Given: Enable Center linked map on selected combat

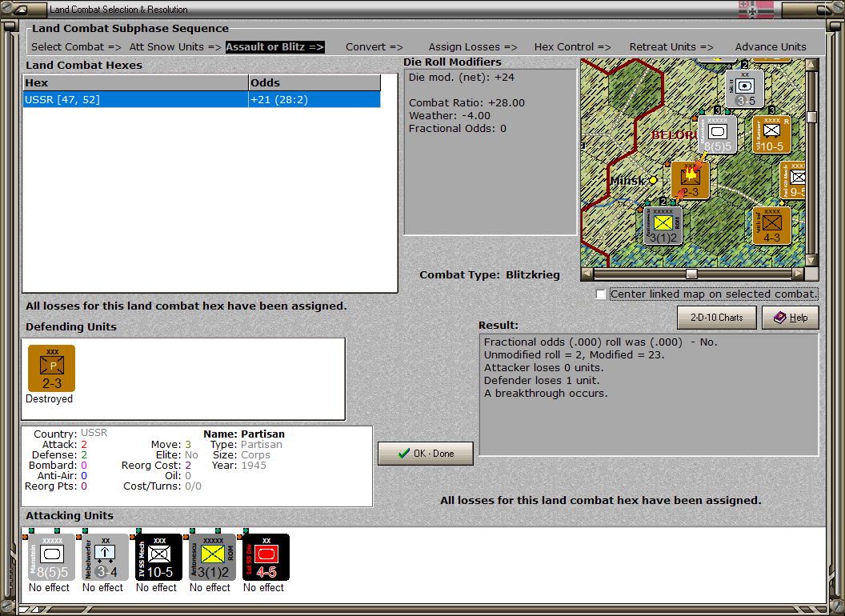Looking at the screenshot, I should [x=601, y=294].
